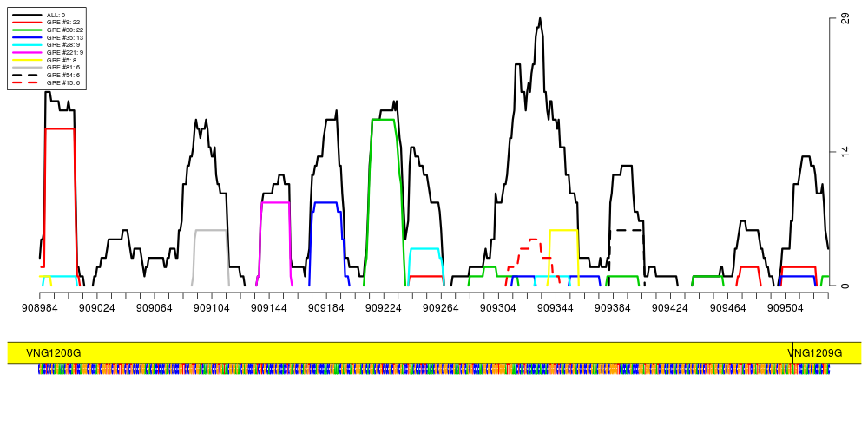Viewport: 868px width, 434px height.
Task: Click the boundary line between the two genes
Action: [792, 353]
